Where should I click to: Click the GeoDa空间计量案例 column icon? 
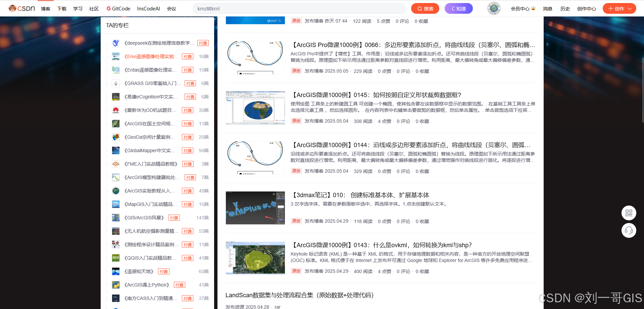tap(116, 137)
